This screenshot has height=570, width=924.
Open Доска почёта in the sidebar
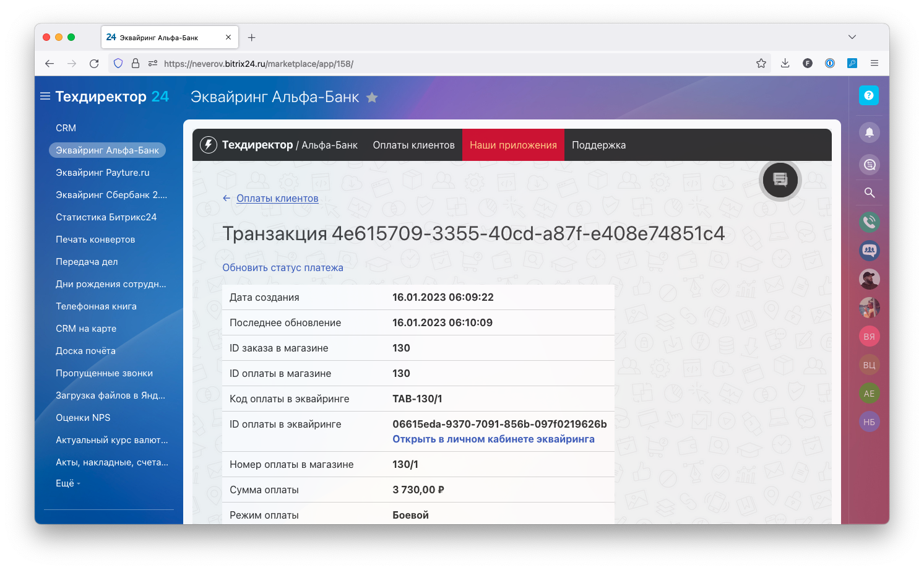click(x=85, y=351)
